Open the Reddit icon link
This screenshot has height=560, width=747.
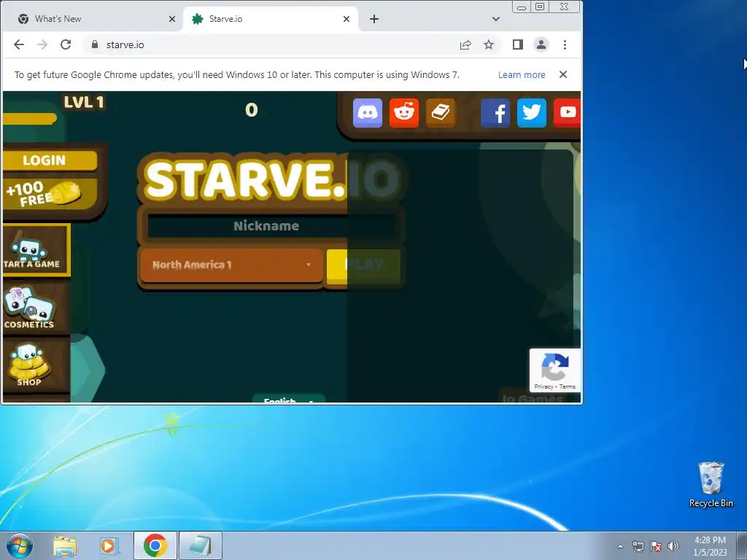pyautogui.click(x=404, y=113)
